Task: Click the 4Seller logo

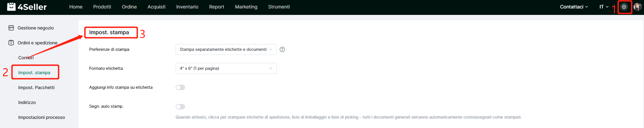Action: tap(27, 7)
